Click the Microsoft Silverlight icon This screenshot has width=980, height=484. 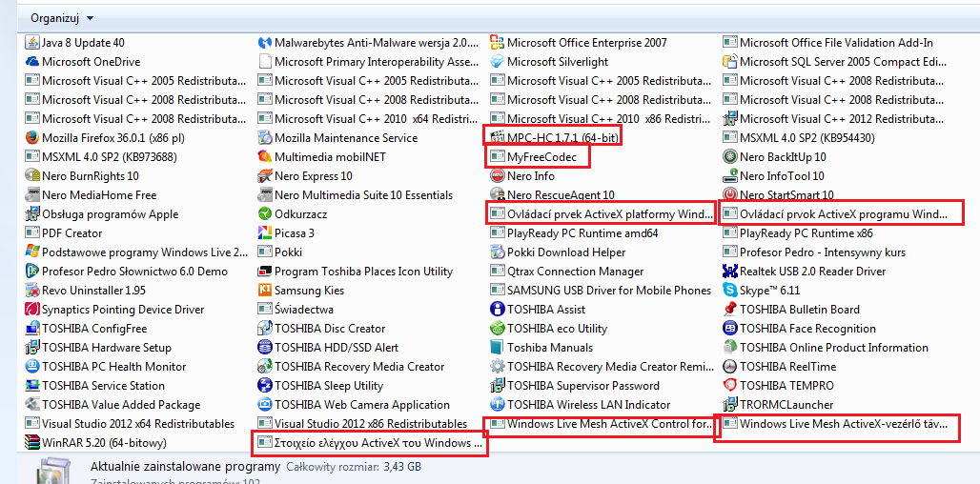[x=498, y=62]
